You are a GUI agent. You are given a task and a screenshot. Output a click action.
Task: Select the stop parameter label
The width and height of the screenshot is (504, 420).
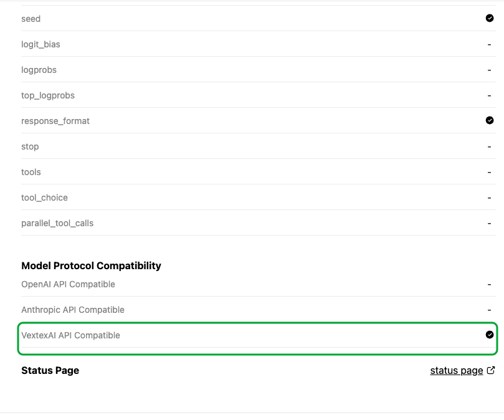point(30,146)
